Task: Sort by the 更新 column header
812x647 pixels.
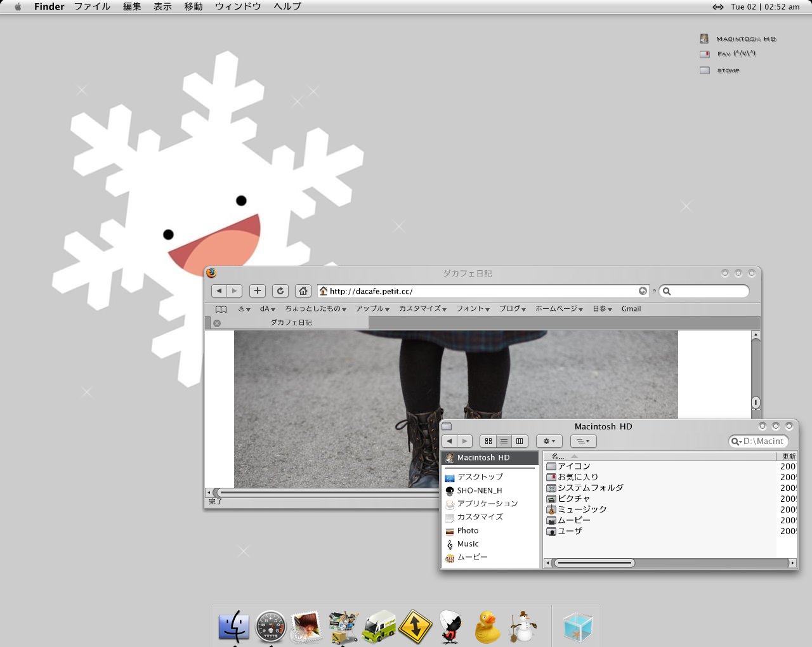Action: tap(787, 456)
